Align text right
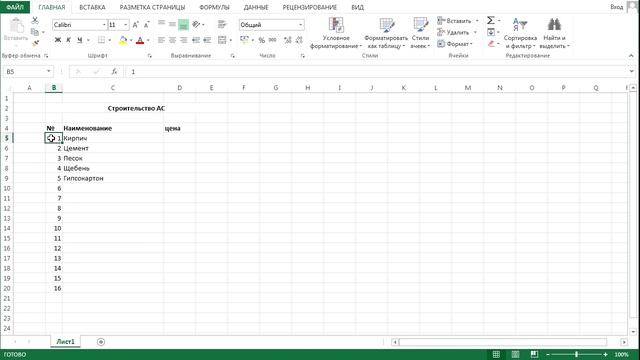This screenshot has width=640, height=360. pos(183,40)
